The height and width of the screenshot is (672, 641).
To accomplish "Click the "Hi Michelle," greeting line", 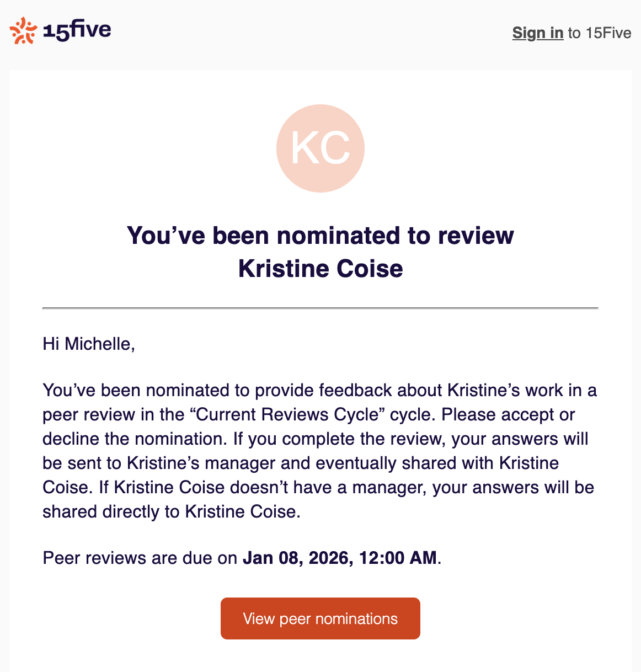I will tap(89, 344).
